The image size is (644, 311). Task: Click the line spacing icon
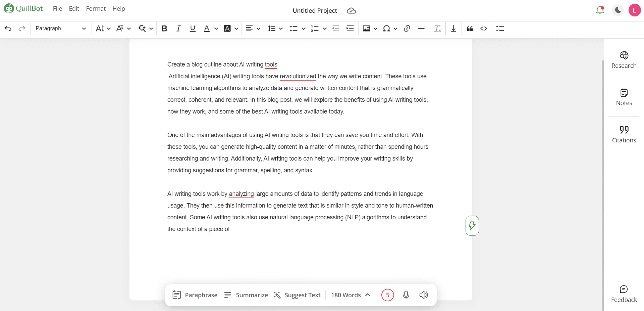(272, 29)
